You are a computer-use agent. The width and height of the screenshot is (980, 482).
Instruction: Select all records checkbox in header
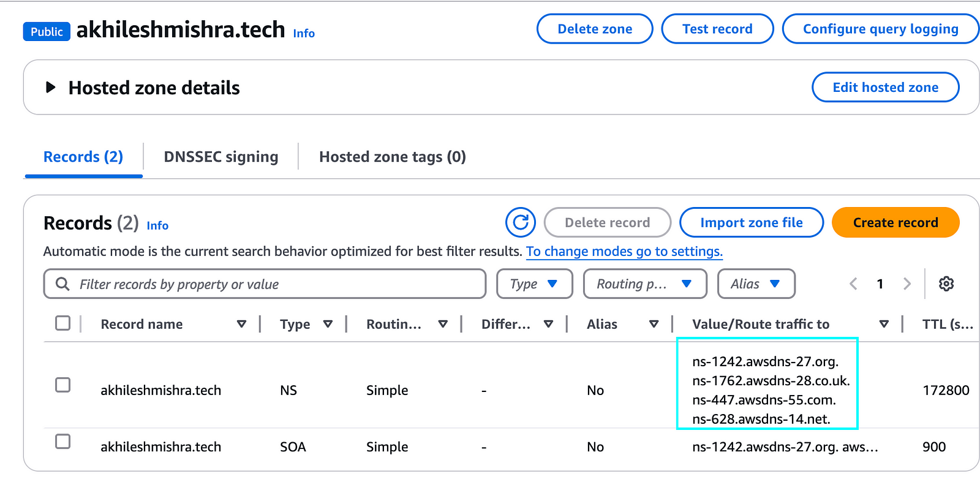coord(62,323)
